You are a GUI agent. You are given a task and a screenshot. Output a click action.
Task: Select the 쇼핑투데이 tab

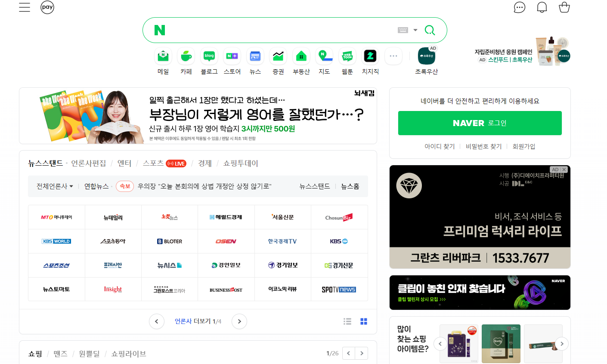click(x=241, y=163)
